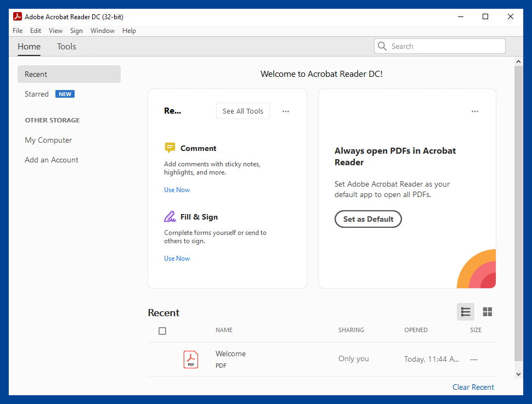Open My Computer storage location
532x404 pixels.
pyautogui.click(x=48, y=140)
